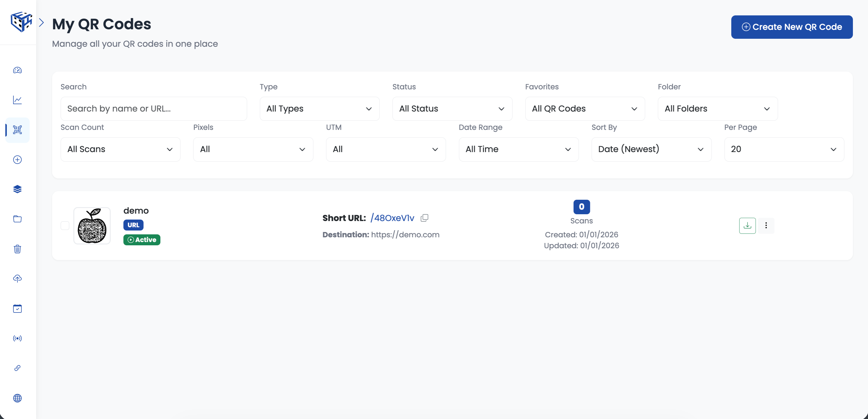Screen dimensions: 868x419
Task: Download the demo QR code
Action: (x=747, y=225)
